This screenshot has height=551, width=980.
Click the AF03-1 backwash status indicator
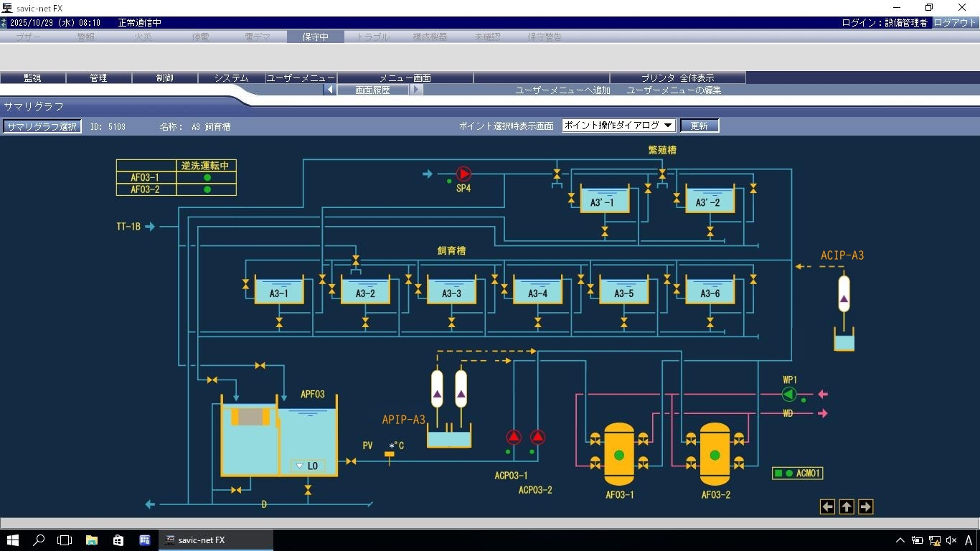pos(207,178)
